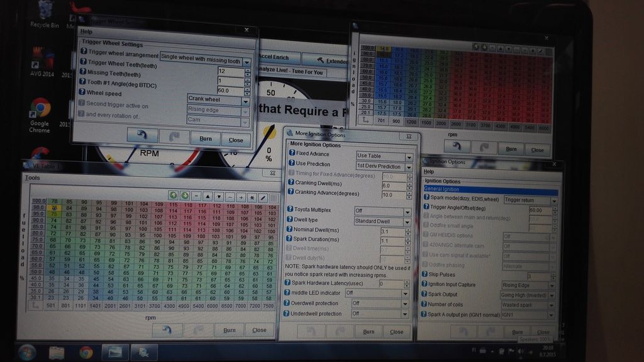Screen dimensions: 644x362
Task: Open File Explorer from the taskbar
Action: coord(57,353)
